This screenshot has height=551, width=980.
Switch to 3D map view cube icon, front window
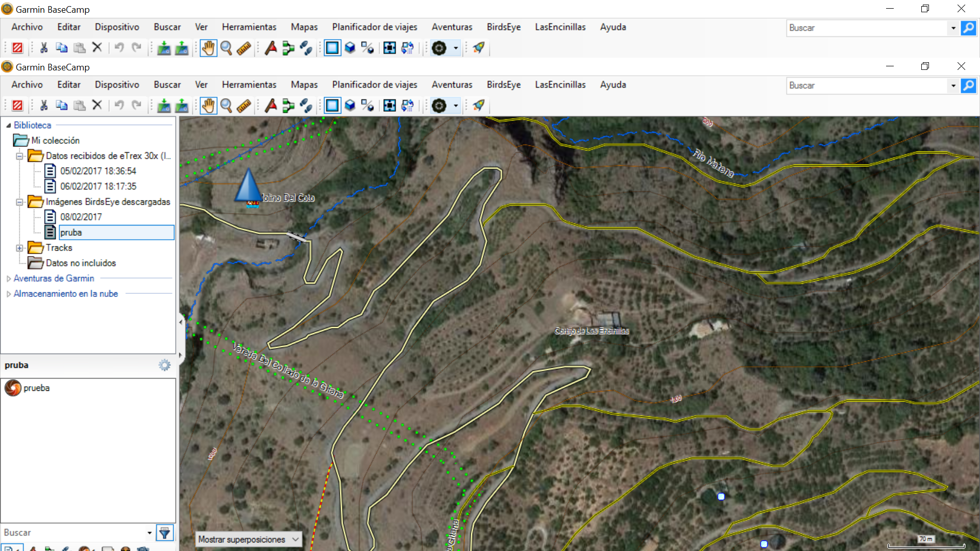pos(350,106)
